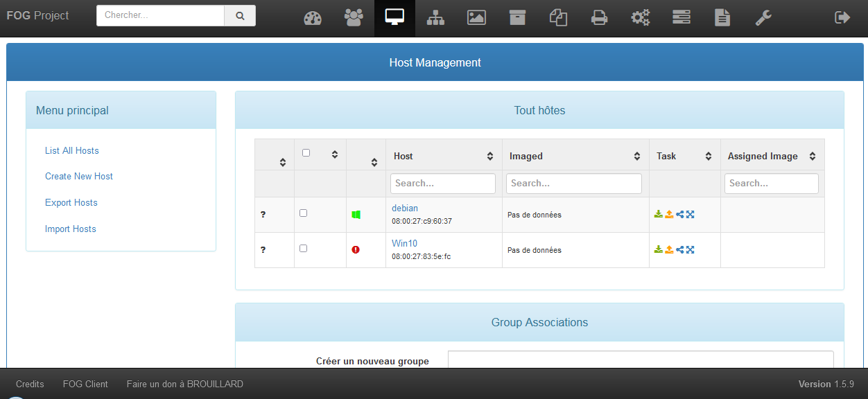
Task: Click the advanced arrows icon for debian
Action: pyautogui.click(x=690, y=214)
